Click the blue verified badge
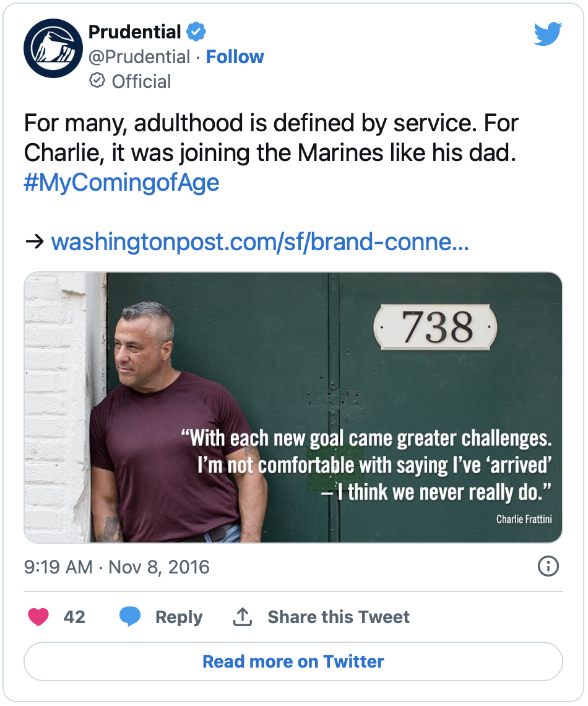588x706 pixels. tap(197, 31)
